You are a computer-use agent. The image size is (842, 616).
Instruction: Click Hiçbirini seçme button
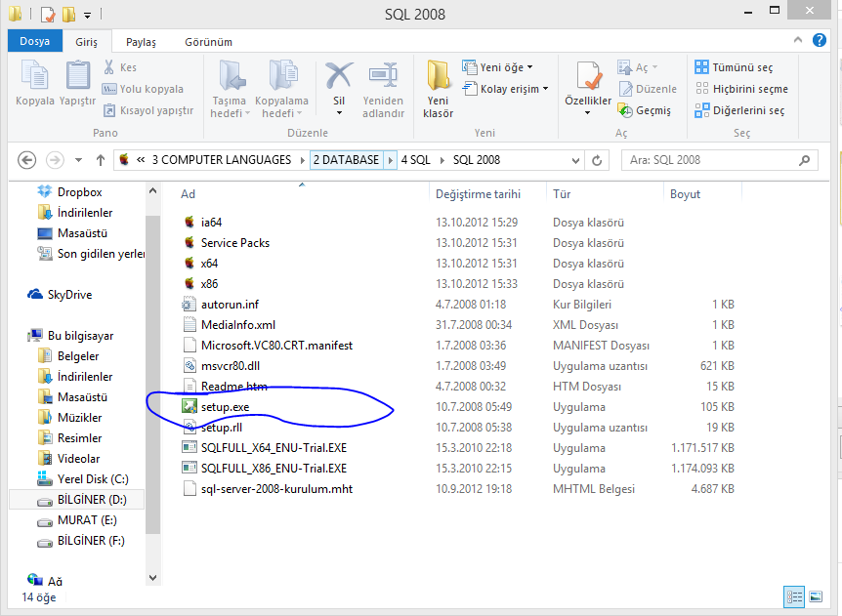pyautogui.click(x=741, y=89)
